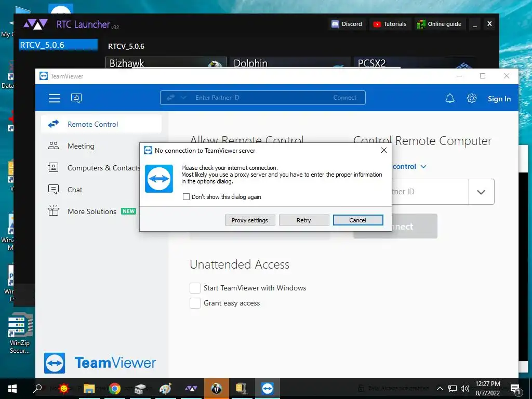Open TeamViewer settings gear
Image resolution: width=532 pixels, height=399 pixels.
pos(472,98)
